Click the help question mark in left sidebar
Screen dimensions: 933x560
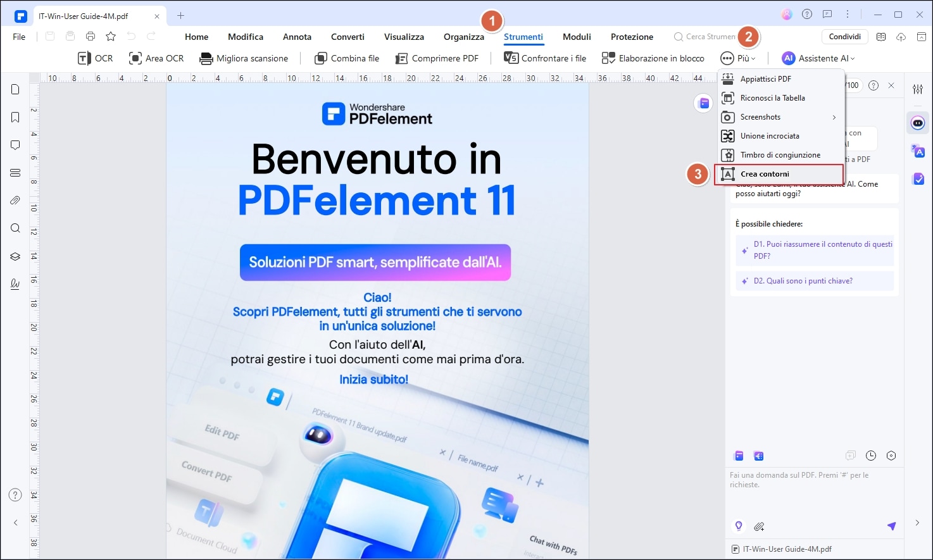coord(15,495)
